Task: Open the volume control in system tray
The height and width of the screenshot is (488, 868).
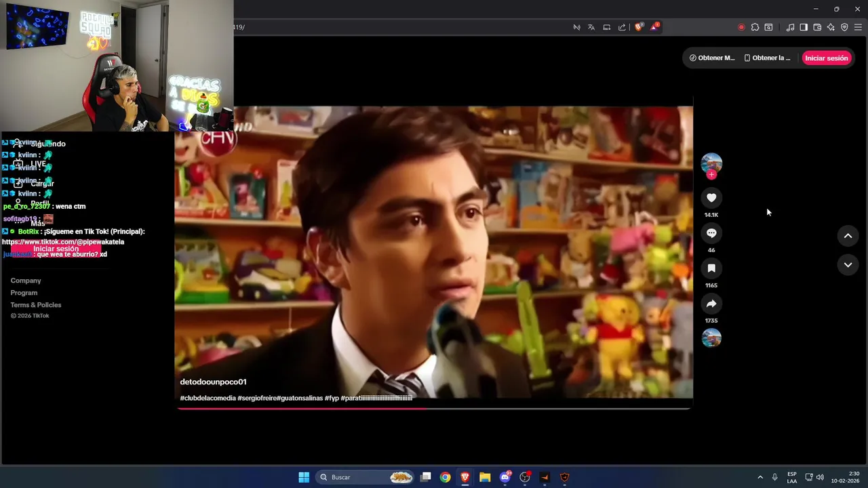Action: click(820, 477)
